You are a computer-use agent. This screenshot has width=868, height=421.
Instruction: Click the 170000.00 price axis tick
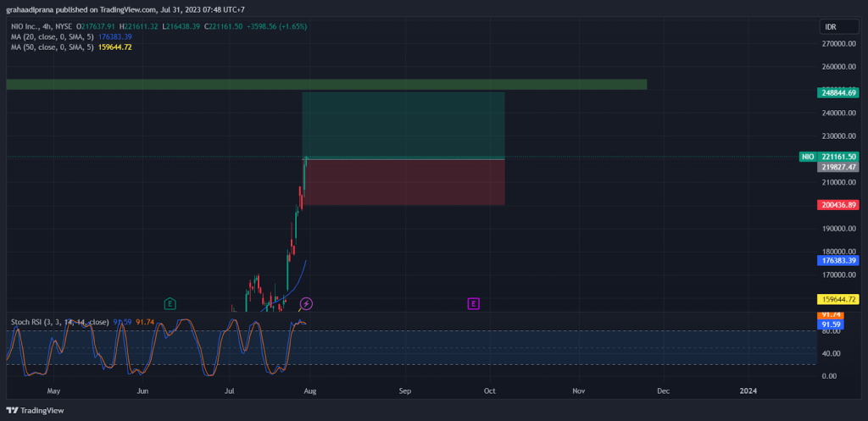point(840,274)
